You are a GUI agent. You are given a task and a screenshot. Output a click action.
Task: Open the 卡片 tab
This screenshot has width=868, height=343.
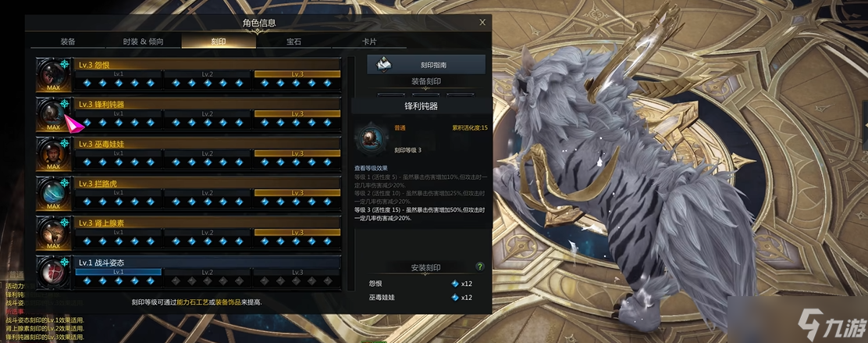[369, 41]
